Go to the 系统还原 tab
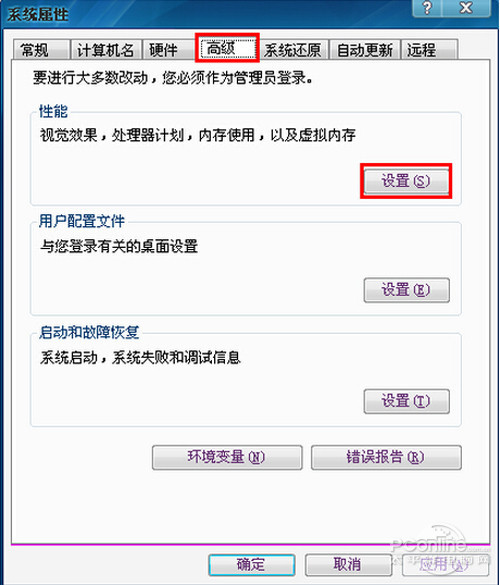The image size is (500, 585). (293, 50)
